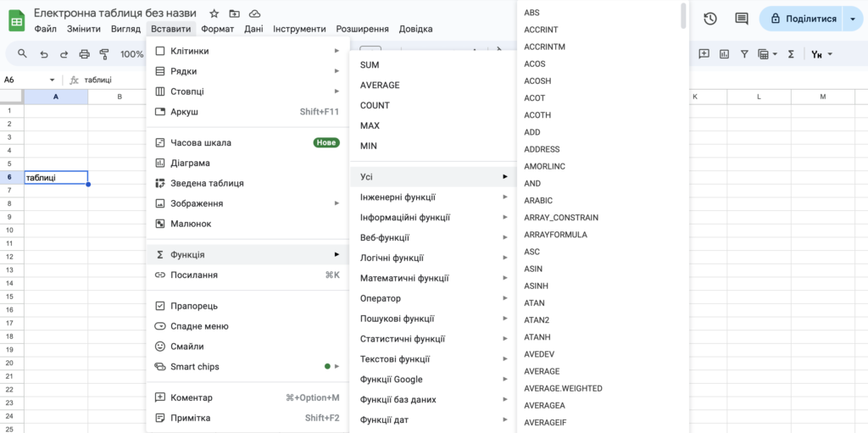Click the Зведена таблиця icon in menu
The height and width of the screenshot is (433, 868).
(160, 183)
